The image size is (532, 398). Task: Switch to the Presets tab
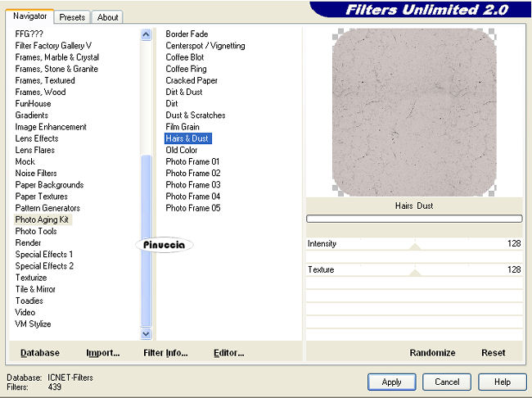click(x=73, y=16)
